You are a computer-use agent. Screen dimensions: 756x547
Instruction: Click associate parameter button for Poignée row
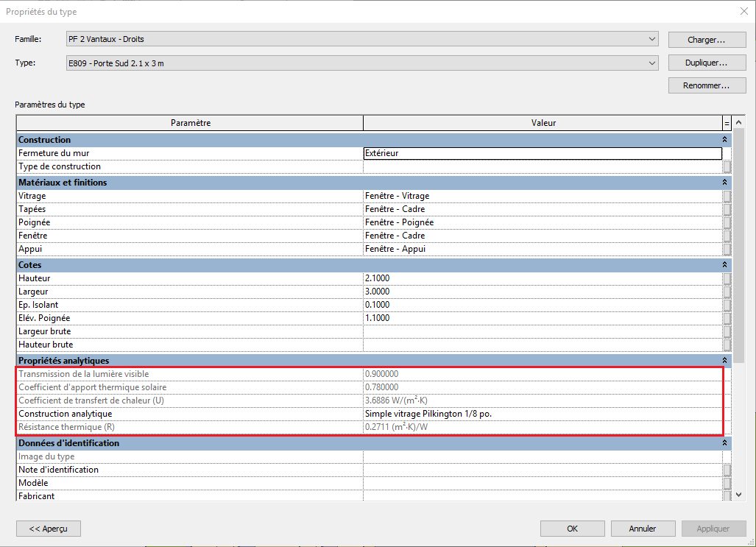tap(727, 222)
